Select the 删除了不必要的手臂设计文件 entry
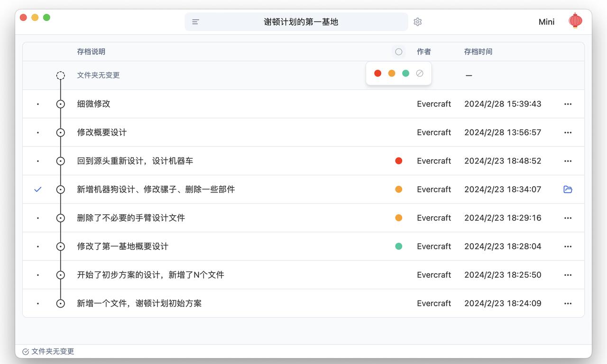The height and width of the screenshot is (364, 607). pyautogui.click(x=131, y=218)
